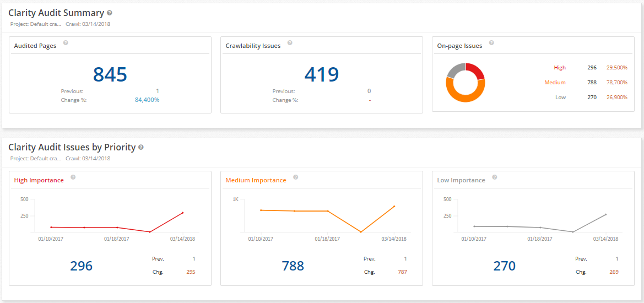Click the High label in On-page Issues legend
Image resolution: width=644 pixels, height=303 pixels.
tap(560, 68)
